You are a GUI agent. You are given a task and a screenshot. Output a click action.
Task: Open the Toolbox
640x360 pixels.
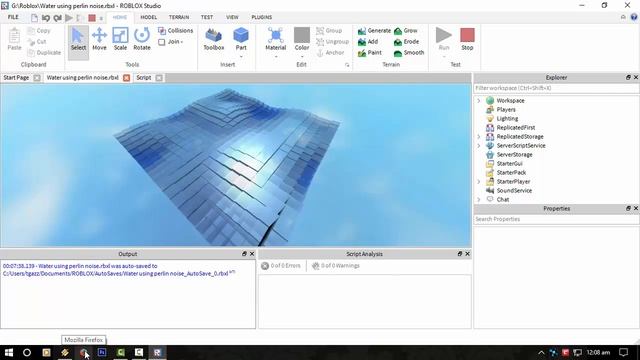[x=213, y=40]
